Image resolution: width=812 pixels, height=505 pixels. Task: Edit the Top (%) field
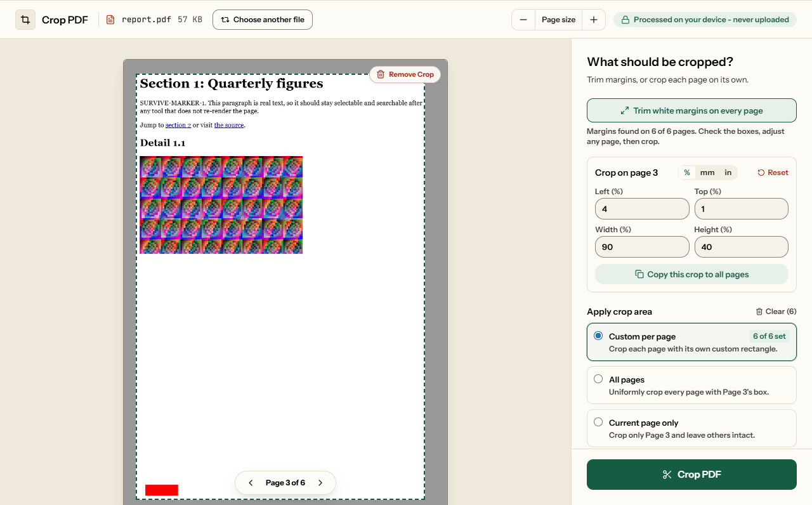click(742, 209)
